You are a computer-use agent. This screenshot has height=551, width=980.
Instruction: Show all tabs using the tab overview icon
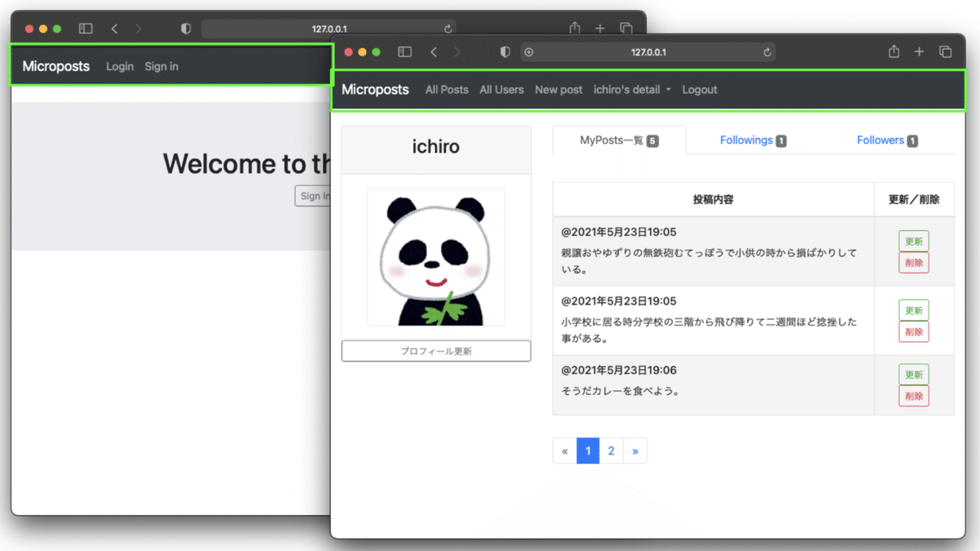[x=946, y=51]
